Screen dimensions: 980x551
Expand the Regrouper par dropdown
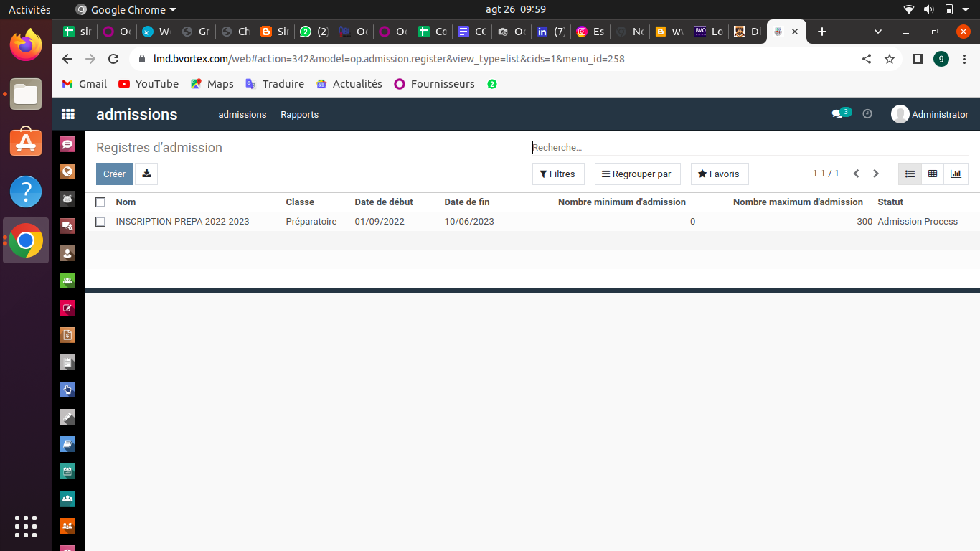click(x=637, y=174)
